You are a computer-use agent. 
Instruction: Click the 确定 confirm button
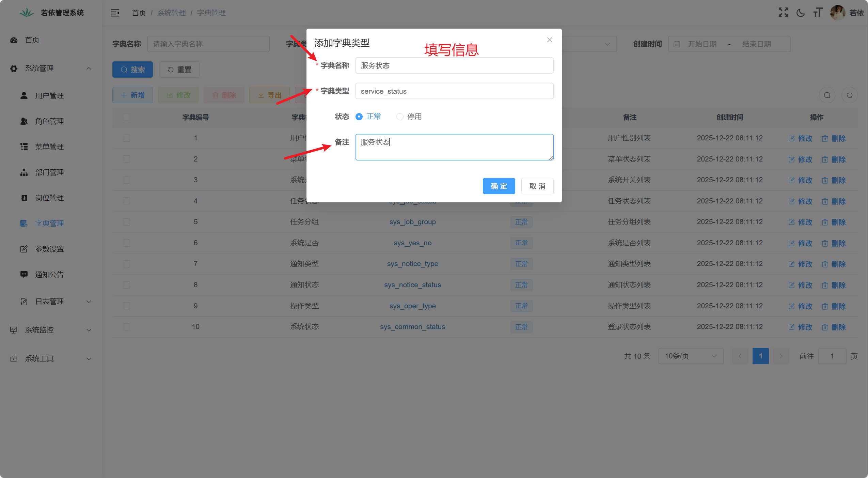[x=499, y=186]
